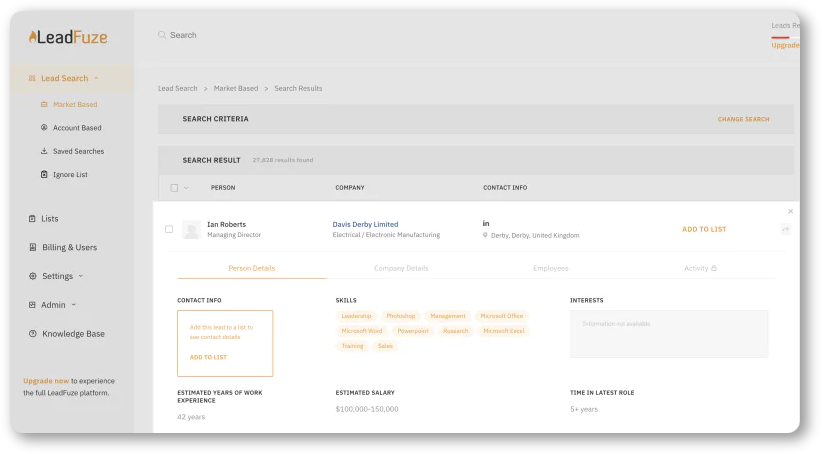Open Saved Searches in the sidebar
Image resolution: width=822 pixels, height=454 pixels.
[79, 151]
